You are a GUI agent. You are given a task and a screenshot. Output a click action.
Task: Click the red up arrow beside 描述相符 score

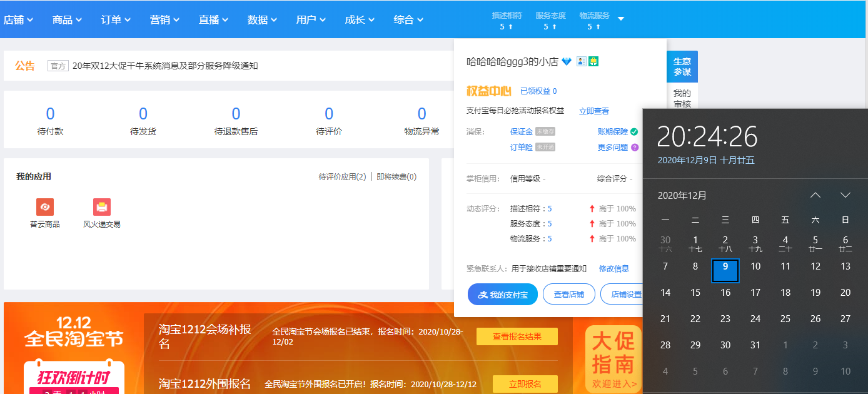pyautogui.click(x=592, y=209)
